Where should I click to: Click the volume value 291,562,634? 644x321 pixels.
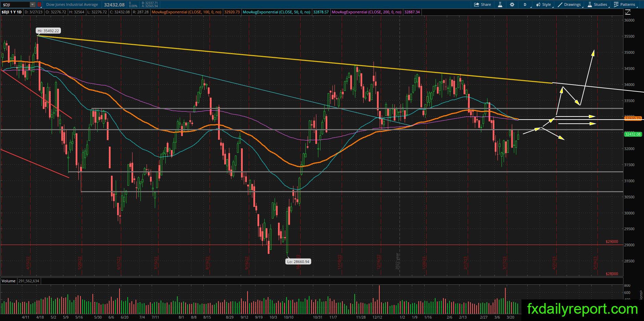click(x=28, y=281)
